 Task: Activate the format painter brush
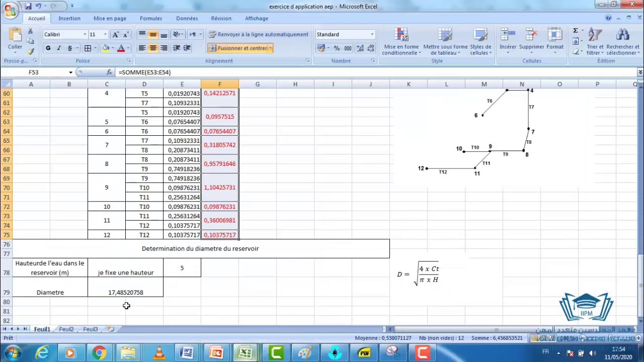click(x=30, y=51)
